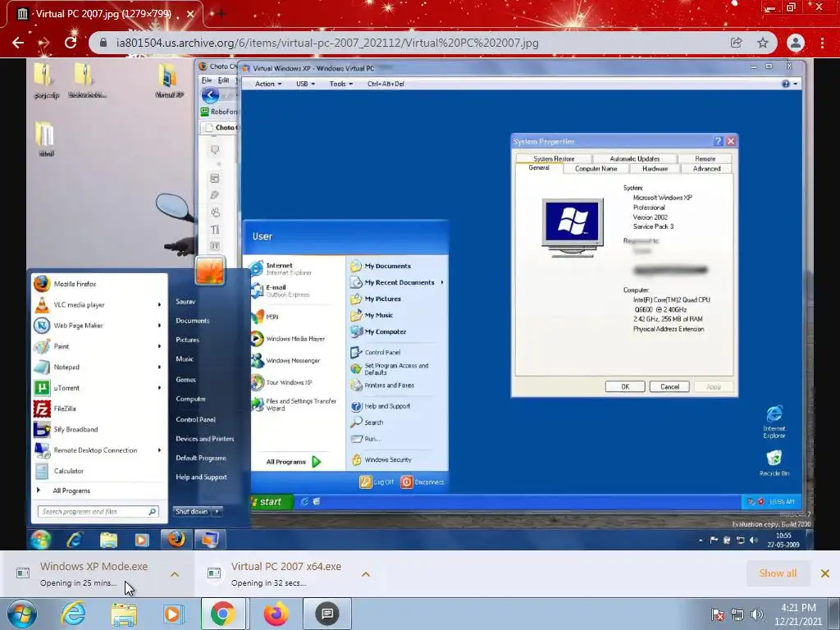
Task: Click the Action Center flag icon in the tray
Action: pos(717,614)
